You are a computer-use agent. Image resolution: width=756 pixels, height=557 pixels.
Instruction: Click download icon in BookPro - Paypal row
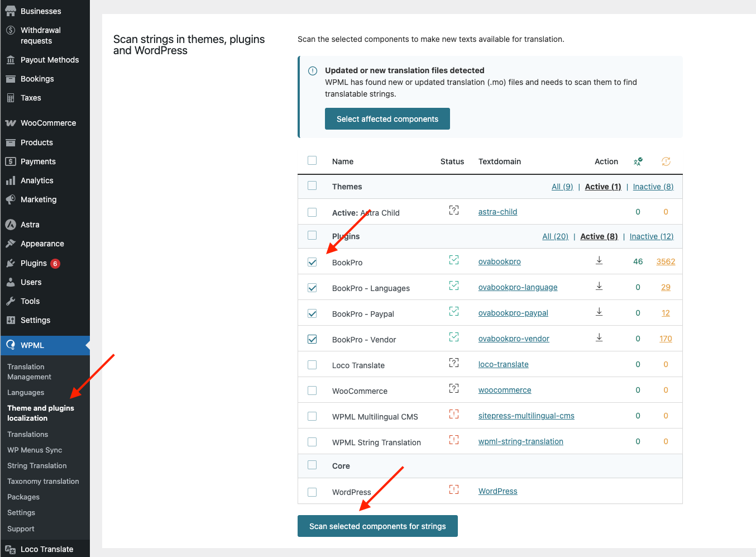click(599, 312)
